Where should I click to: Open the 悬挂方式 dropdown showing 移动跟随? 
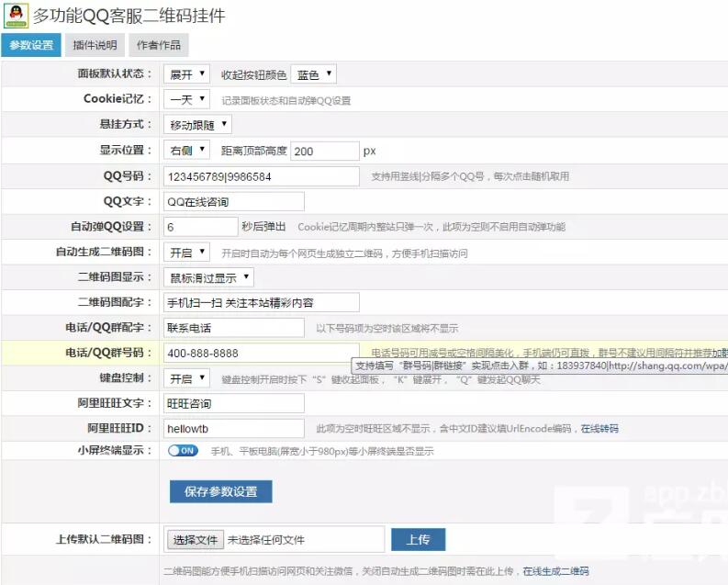click(197, 124)
